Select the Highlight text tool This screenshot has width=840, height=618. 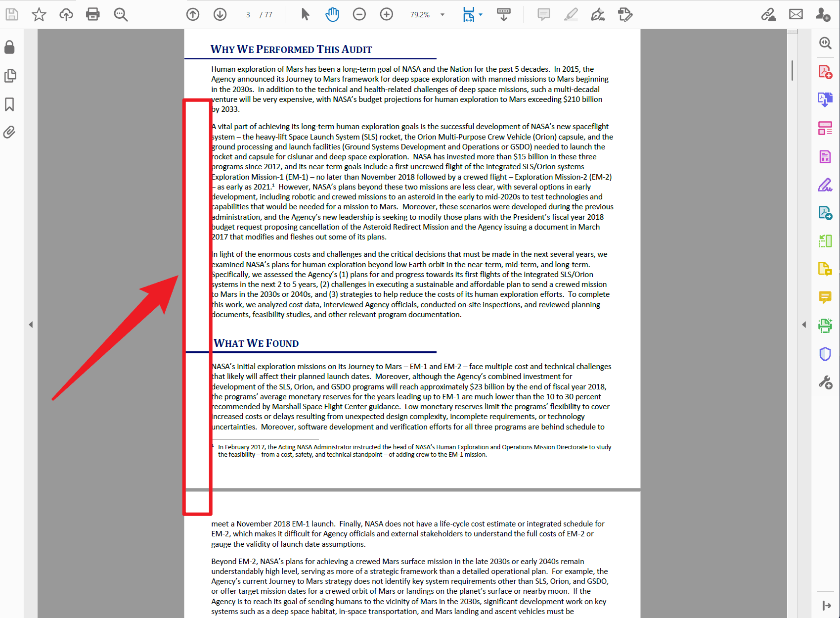tap(571, 14)
